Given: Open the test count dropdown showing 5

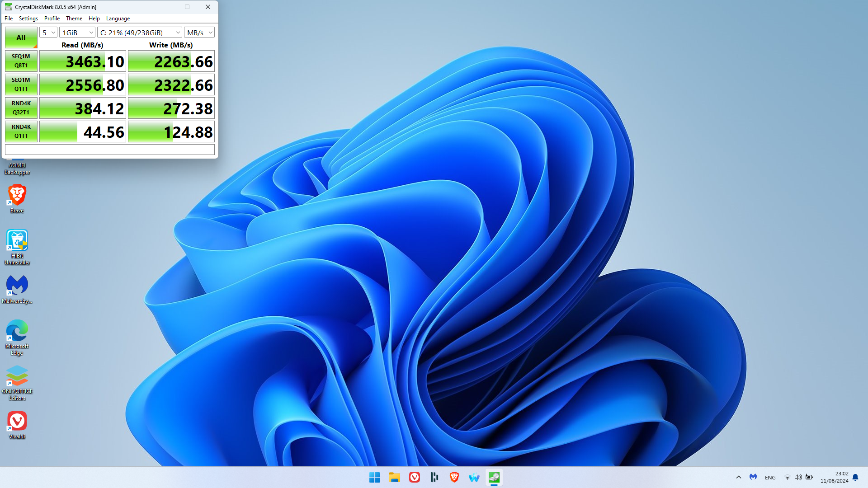Looking at the screenshot, I should tap(48, 33).
